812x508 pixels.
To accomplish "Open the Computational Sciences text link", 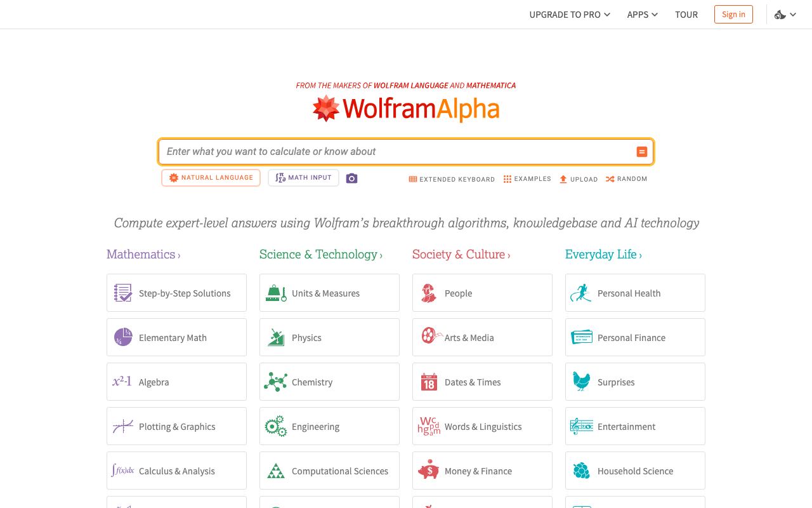I will click(340, 471).
